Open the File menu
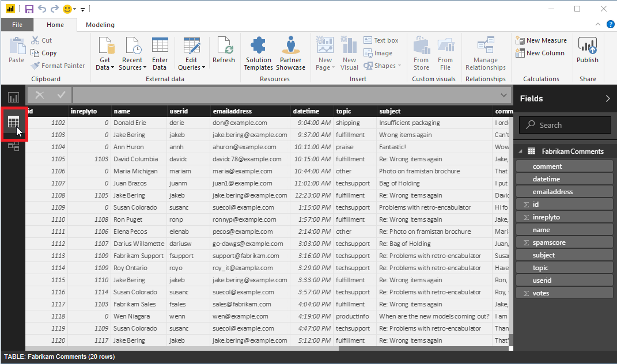The width and height of the screenshot is (617, 364). [17, 24]
